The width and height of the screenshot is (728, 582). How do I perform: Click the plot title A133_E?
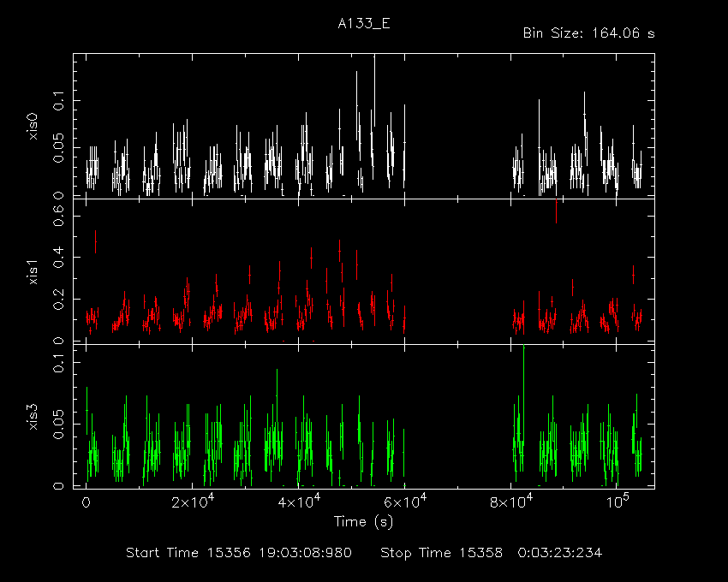(363, 24)
